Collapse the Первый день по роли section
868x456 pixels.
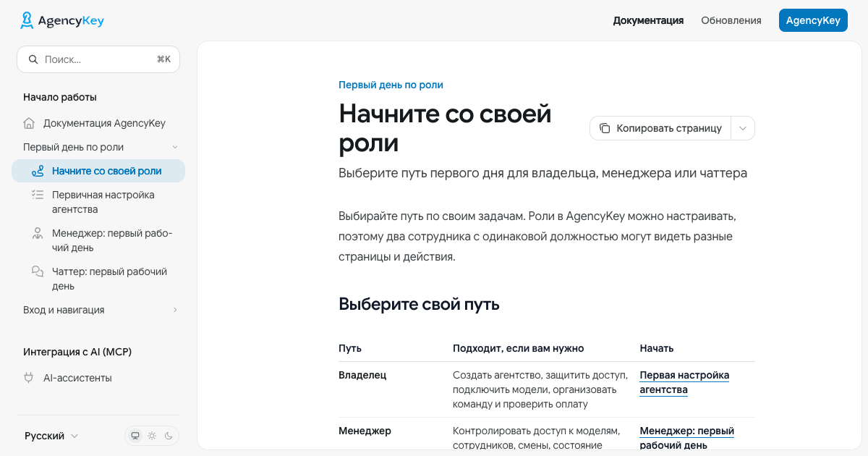click(x=175, y=148)
